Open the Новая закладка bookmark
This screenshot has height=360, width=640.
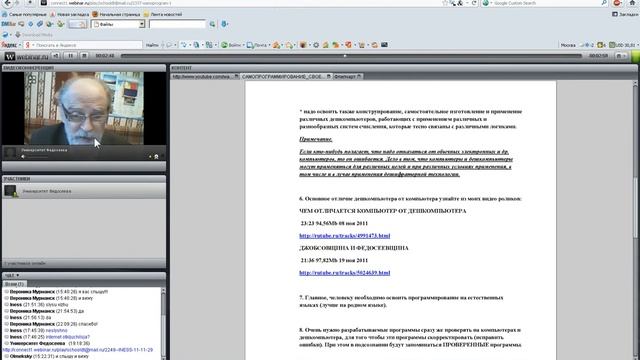[69, 14]
